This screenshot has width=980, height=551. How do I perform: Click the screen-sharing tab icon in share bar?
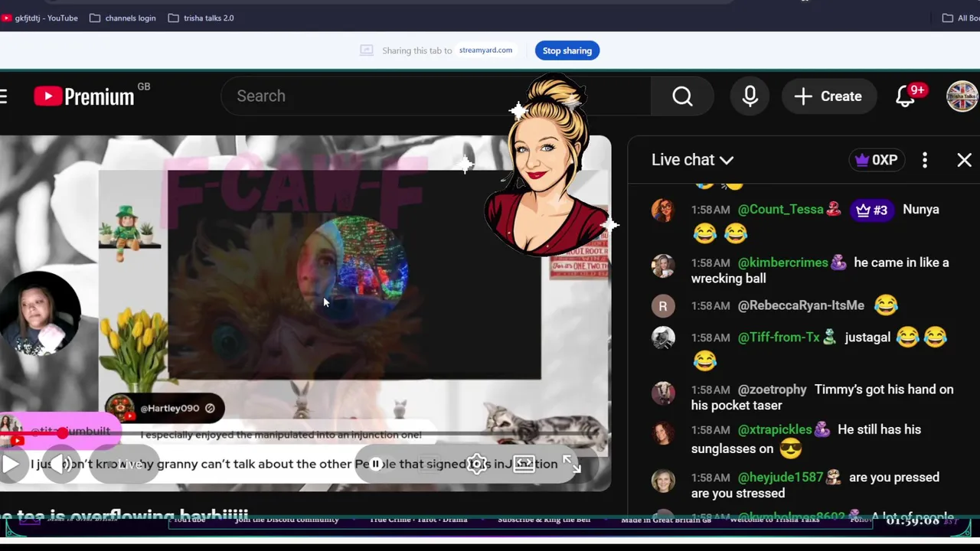367,51
